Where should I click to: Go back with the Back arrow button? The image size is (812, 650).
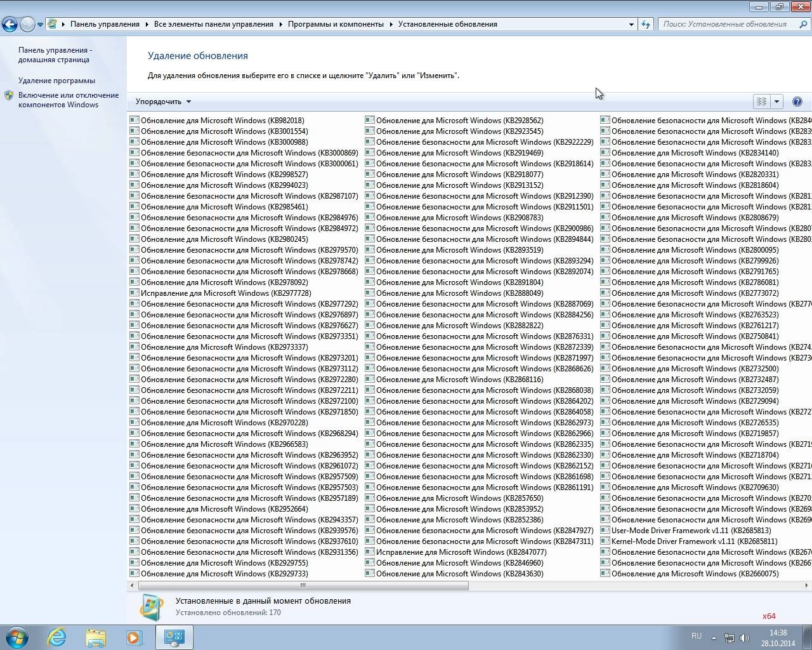point(10,24)
